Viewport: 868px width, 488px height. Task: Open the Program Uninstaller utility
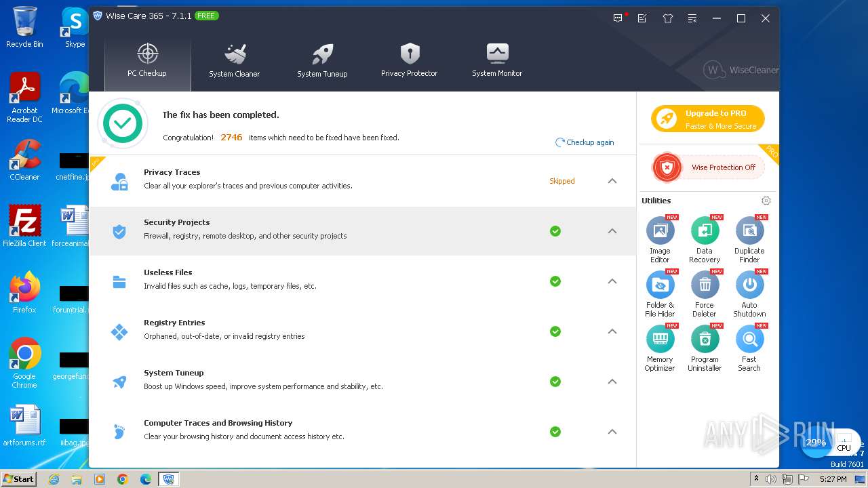705,348
